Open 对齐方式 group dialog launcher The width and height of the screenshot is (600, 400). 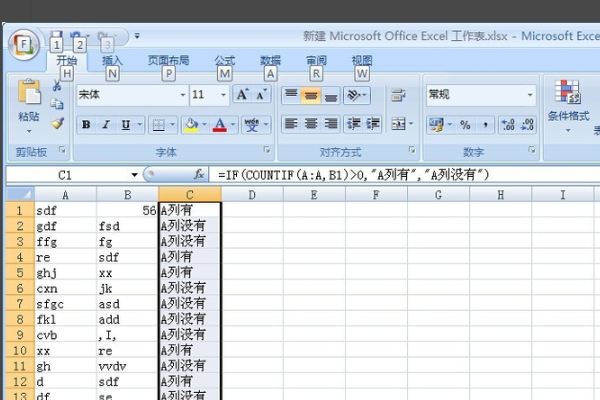pos(412,150)
